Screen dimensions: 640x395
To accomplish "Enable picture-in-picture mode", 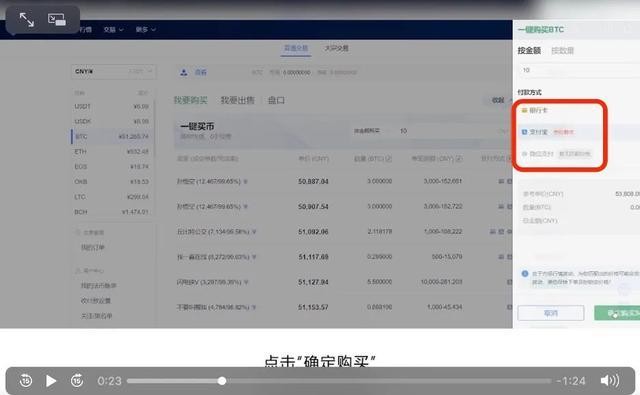I will [57, 20].
